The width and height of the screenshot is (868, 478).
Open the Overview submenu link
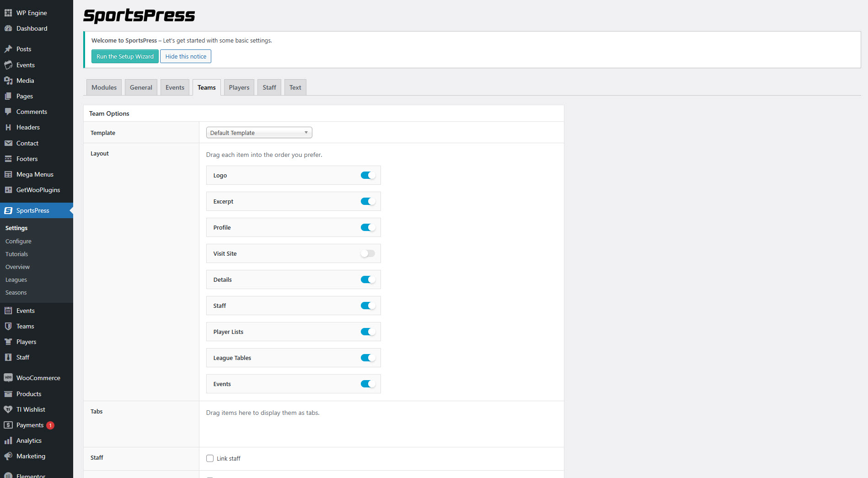point(17,267)
